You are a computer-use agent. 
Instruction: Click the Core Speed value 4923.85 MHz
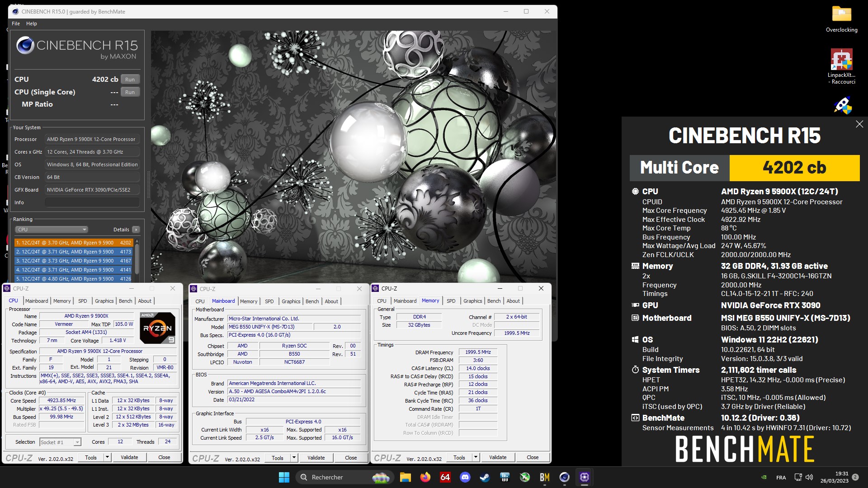pos(61,400)
